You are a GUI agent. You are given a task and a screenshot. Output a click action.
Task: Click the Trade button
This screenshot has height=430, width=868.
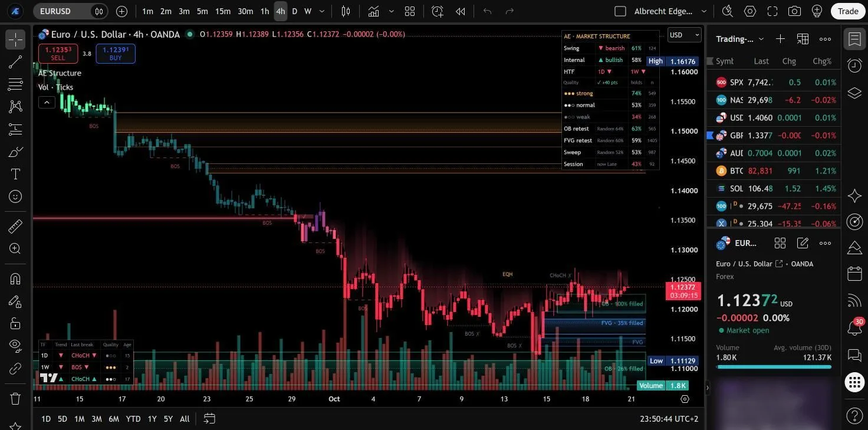[848, 11]
